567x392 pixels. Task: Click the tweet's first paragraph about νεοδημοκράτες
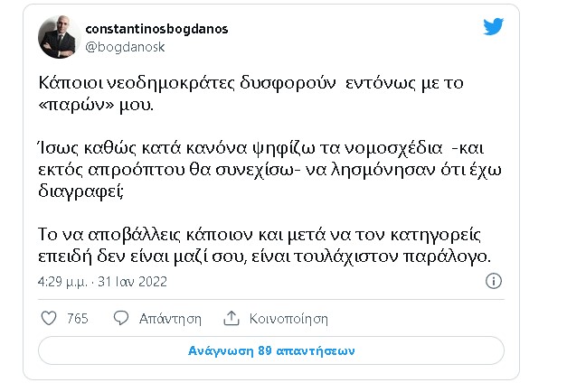(x=250, y=94)
